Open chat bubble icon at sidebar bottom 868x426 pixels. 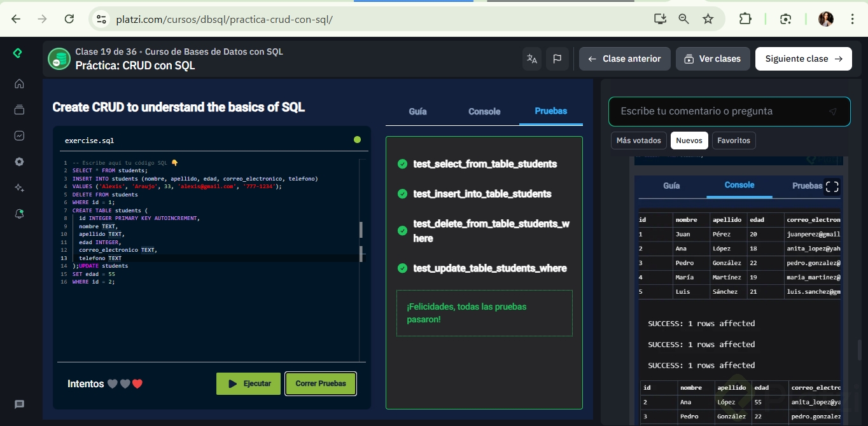(x=19, y=404)
